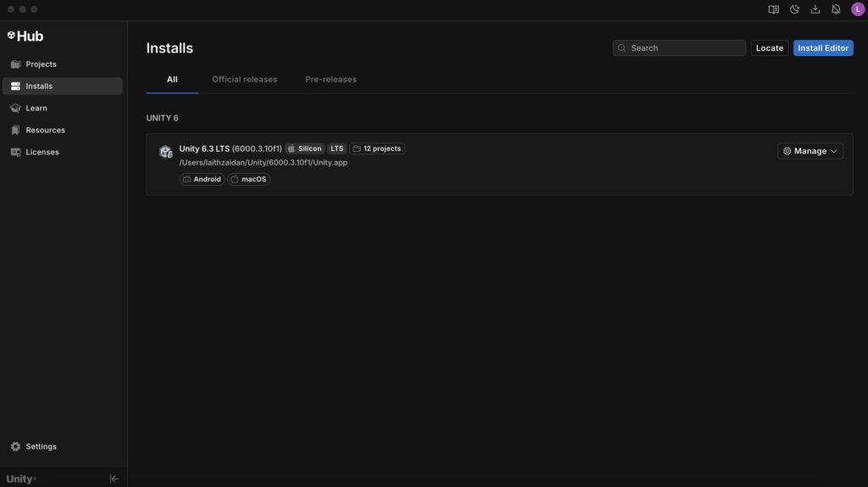This screenshot has width=868, height=487.
Task: Select the Pre-releases tab
Action: click(x=331, y=80)
